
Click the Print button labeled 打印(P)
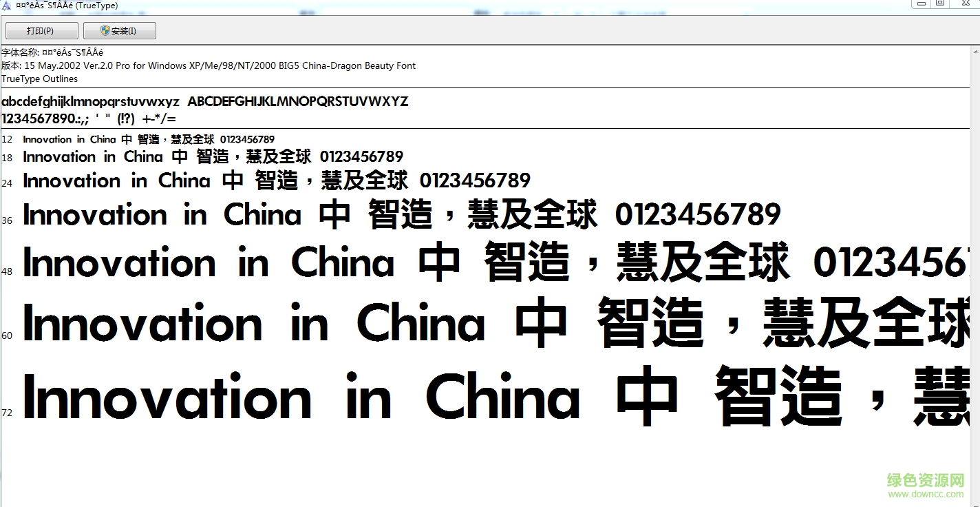tap(41, 31)
